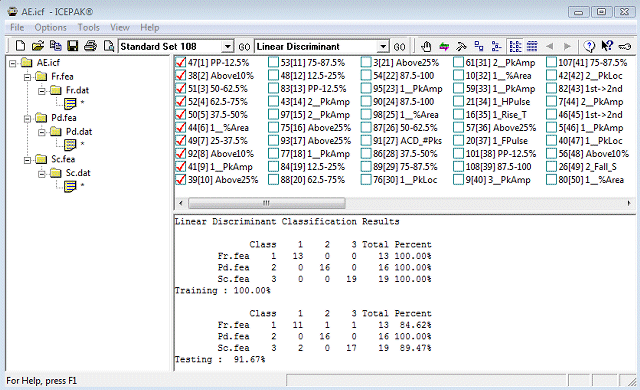
Task: Select the grid details view icon
Action: click(x=532, y=47)
